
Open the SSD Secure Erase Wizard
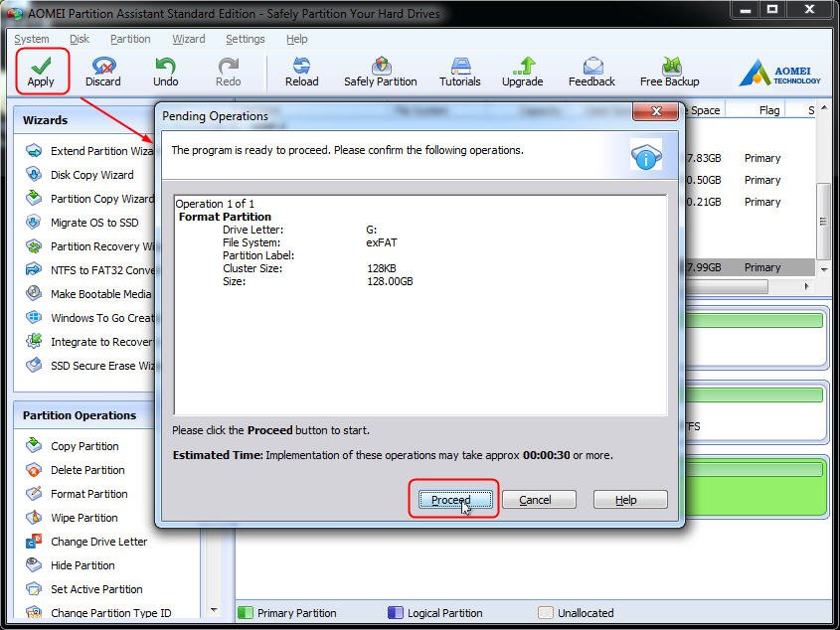tap(89, 366)
